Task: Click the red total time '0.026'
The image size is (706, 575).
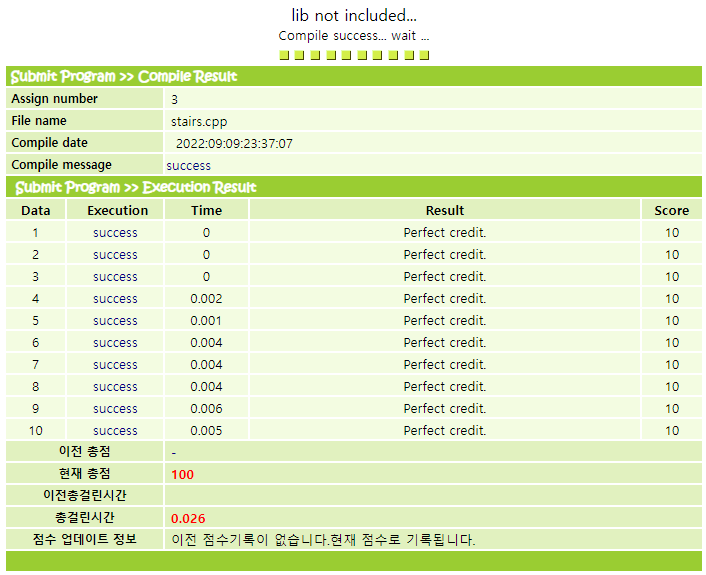Action: [188, 519]
